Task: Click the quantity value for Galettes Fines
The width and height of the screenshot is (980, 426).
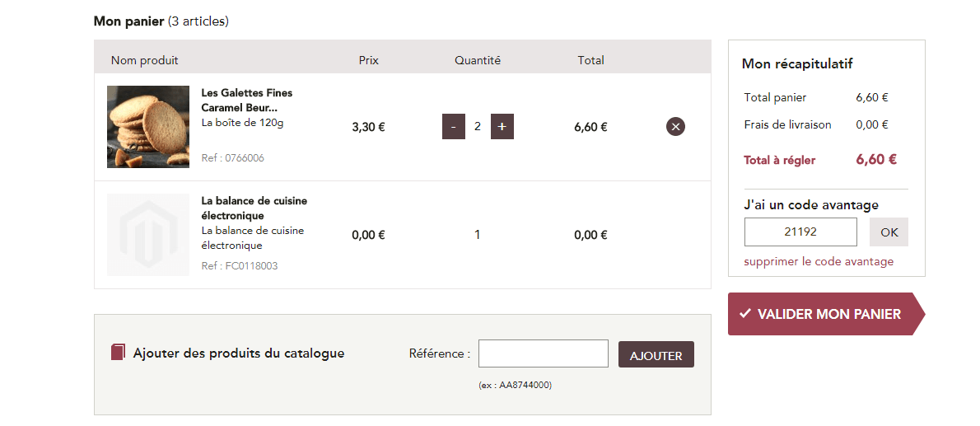Action: click(x=478, y=127)
